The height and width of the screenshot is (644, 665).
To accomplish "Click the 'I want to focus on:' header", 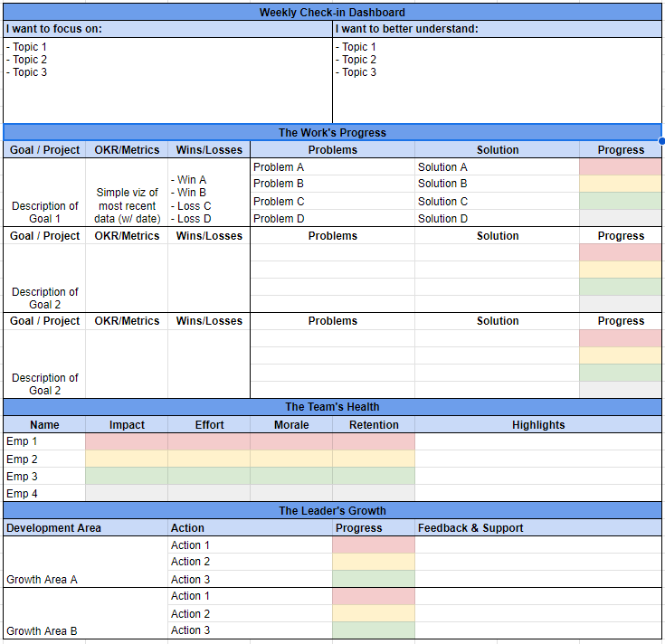I will pos(167,29).
